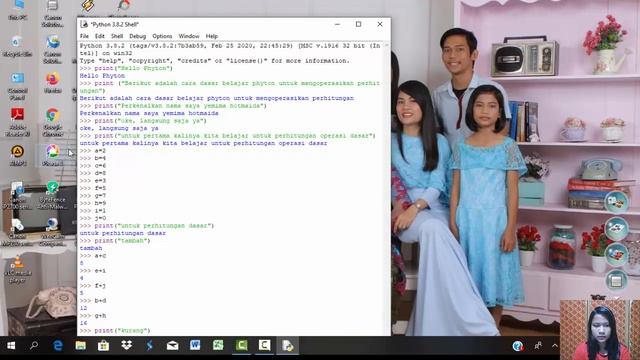This screenshot has height=360, width=640.
Task: Open Word from the taskbar
Action: (195, 346)
